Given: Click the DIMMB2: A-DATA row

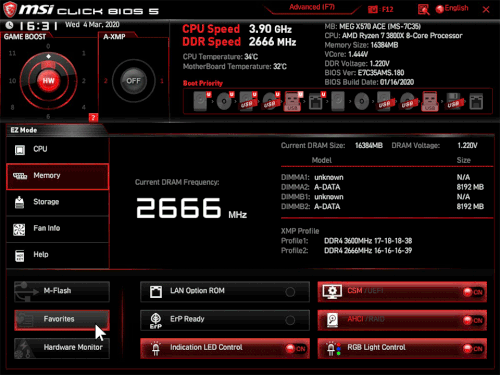Looking at the screenshot, I should click(382, 207).
